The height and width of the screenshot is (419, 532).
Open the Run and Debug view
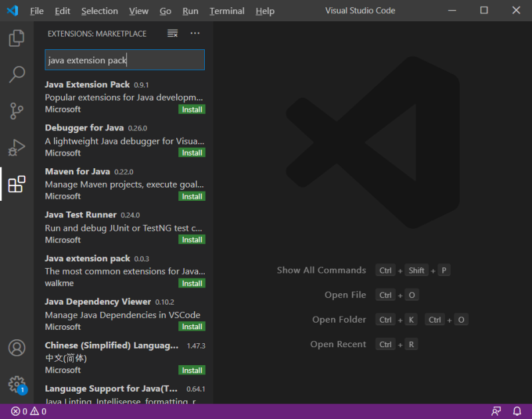[17, 148]
